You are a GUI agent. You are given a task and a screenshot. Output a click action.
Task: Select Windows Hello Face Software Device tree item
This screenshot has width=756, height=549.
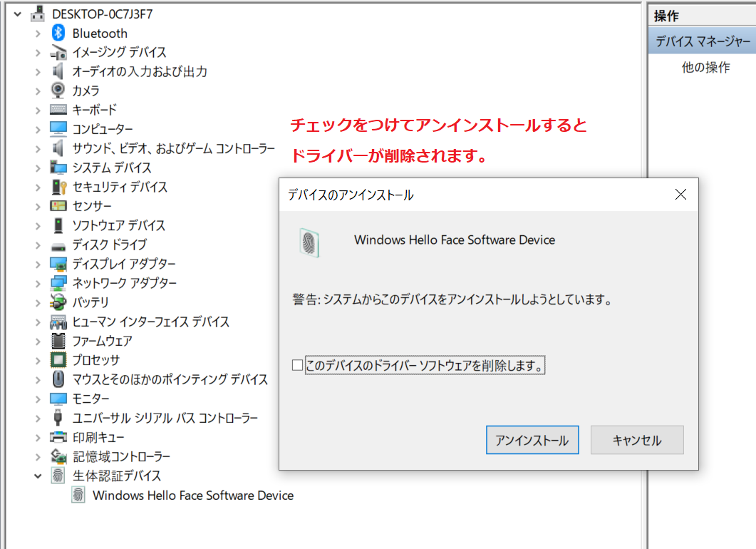192,495
